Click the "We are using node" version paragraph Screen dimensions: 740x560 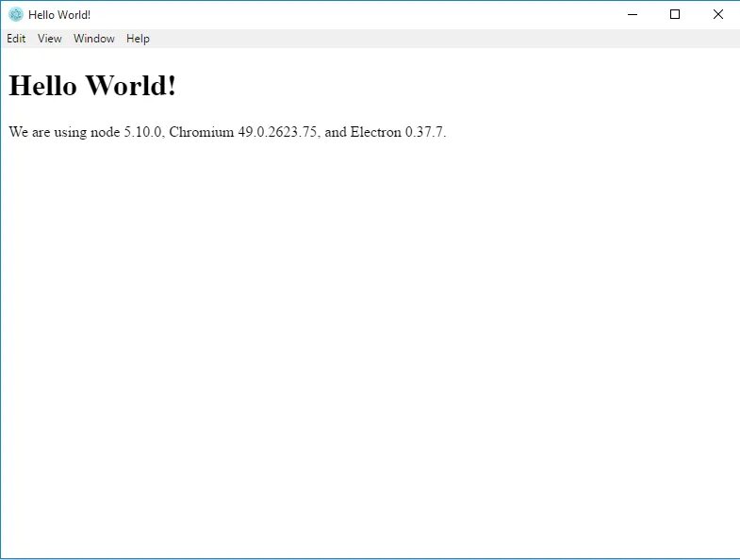coord(227,132)
